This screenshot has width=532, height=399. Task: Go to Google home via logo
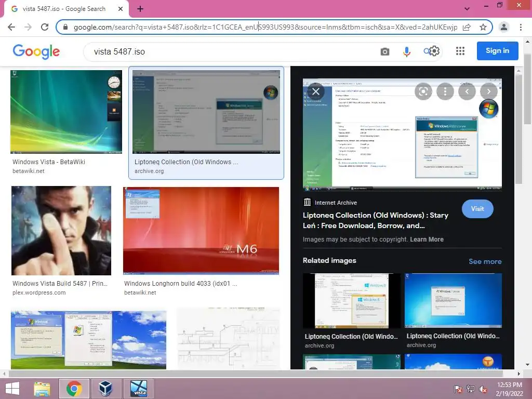pyautogui.click(x=36, y=51)
